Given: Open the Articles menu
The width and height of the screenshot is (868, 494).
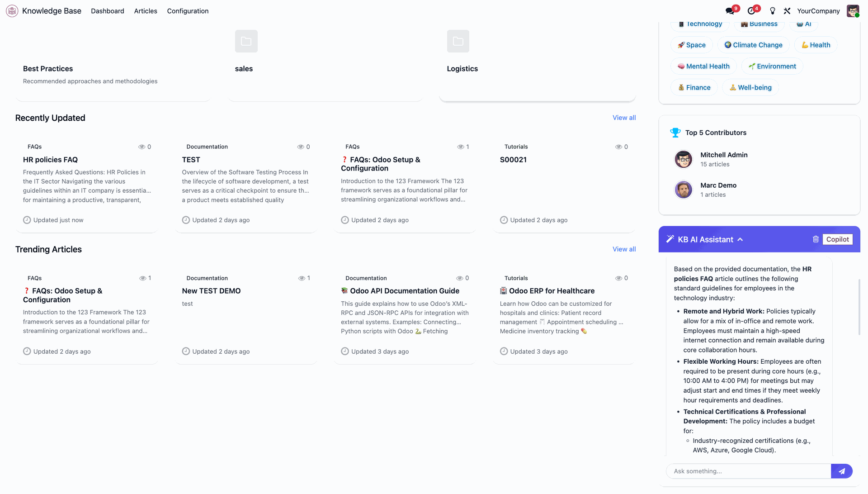Looking at the screenshot, I should point(146,11).
